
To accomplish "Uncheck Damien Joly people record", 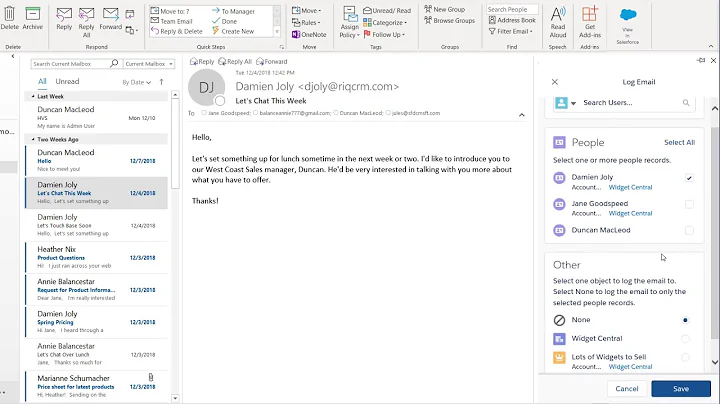I will [689, 178].
